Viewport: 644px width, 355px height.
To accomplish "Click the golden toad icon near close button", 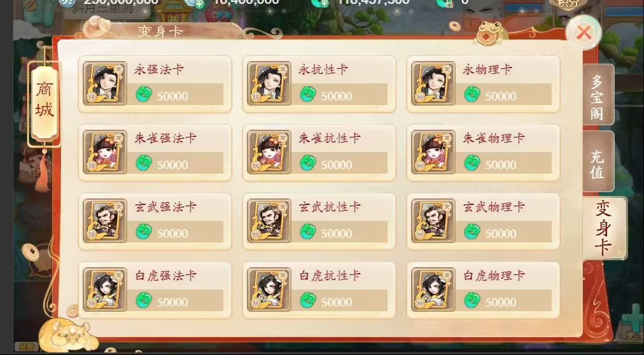I will pos(491,33).
